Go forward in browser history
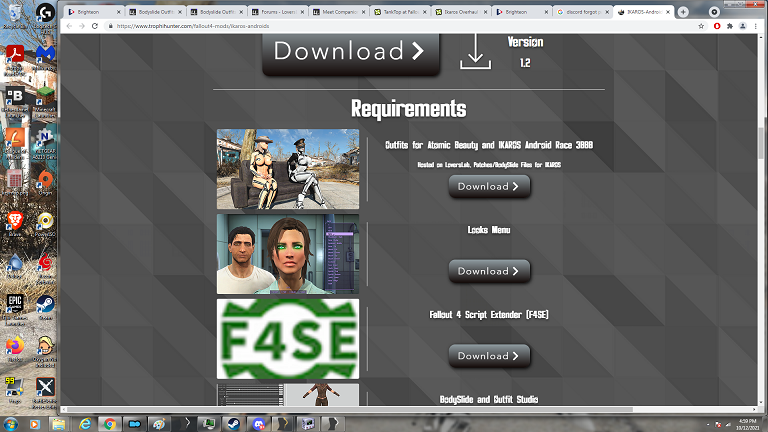This screenshot has width=768, height=432. (82, 26)
